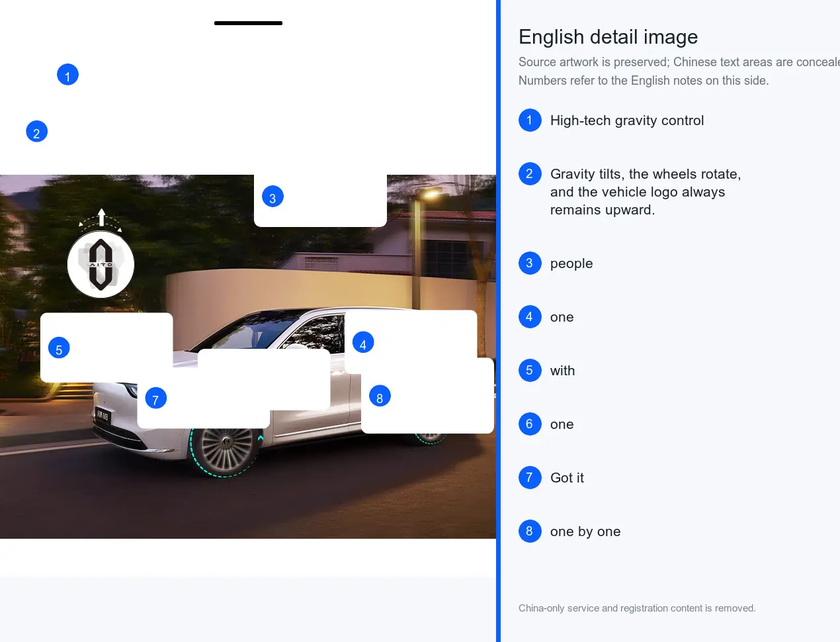Click the AITO logo emblem on the photo
The height and width of the screenshot is (642, 840).
point(101,265)
